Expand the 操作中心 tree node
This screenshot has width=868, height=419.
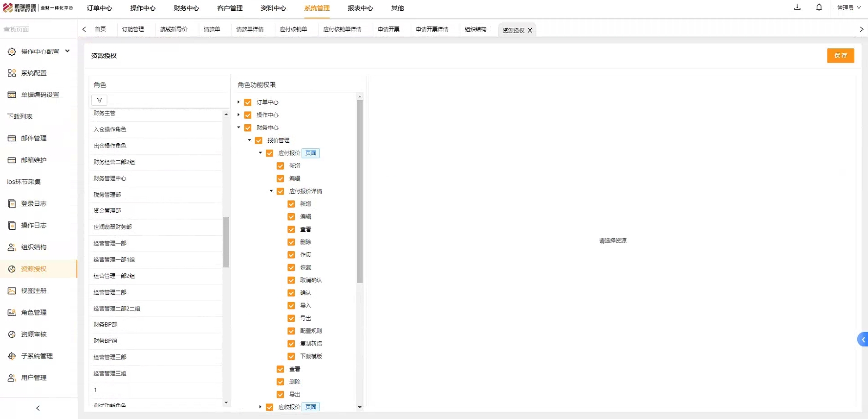pos(239,115)
